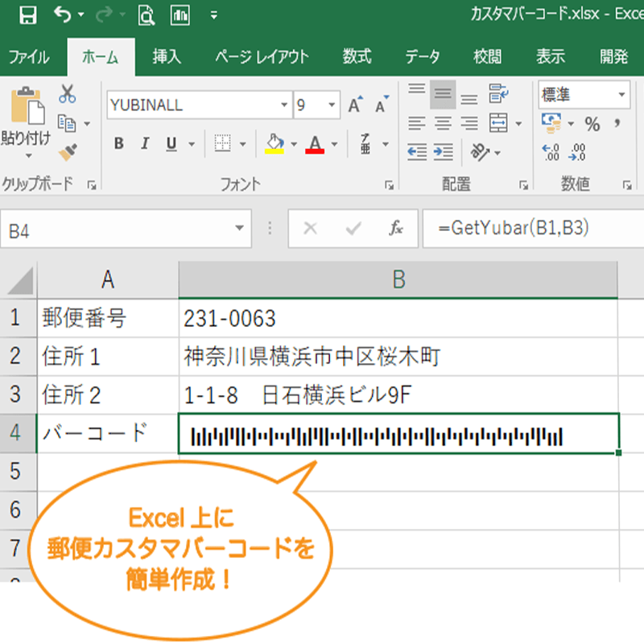Switch to the 挿入 ribbon tab

(x=167, y=56)
